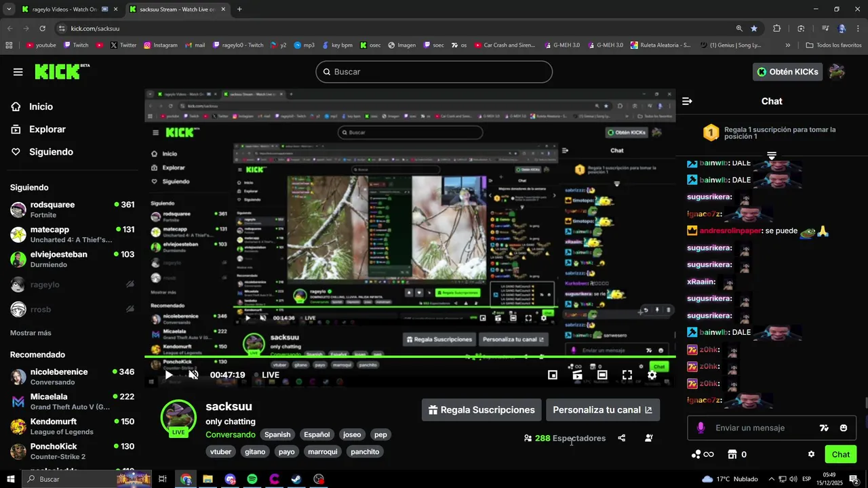
Task: Reload the page
Action: (42, 28)
